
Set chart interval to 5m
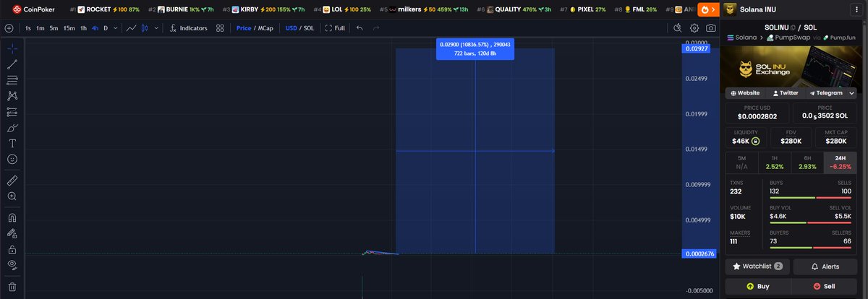click(54, 28)
